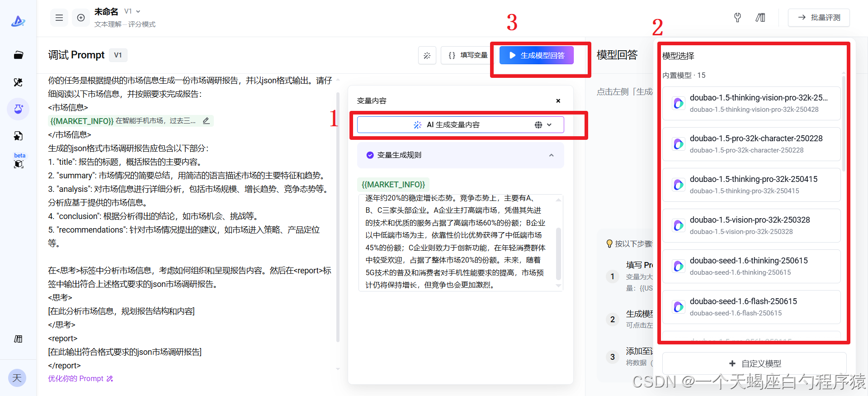
Task: Click the variable text area scrollbar
Action: click(559, 253)
